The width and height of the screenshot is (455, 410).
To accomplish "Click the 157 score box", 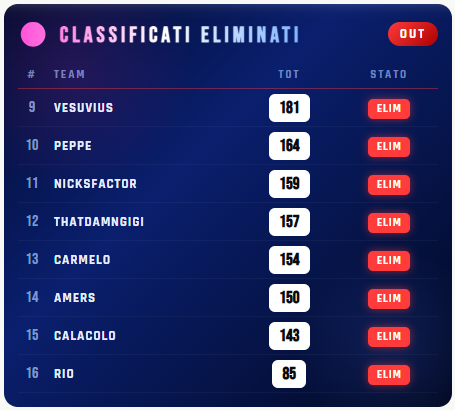I will [x=289, y=222].
